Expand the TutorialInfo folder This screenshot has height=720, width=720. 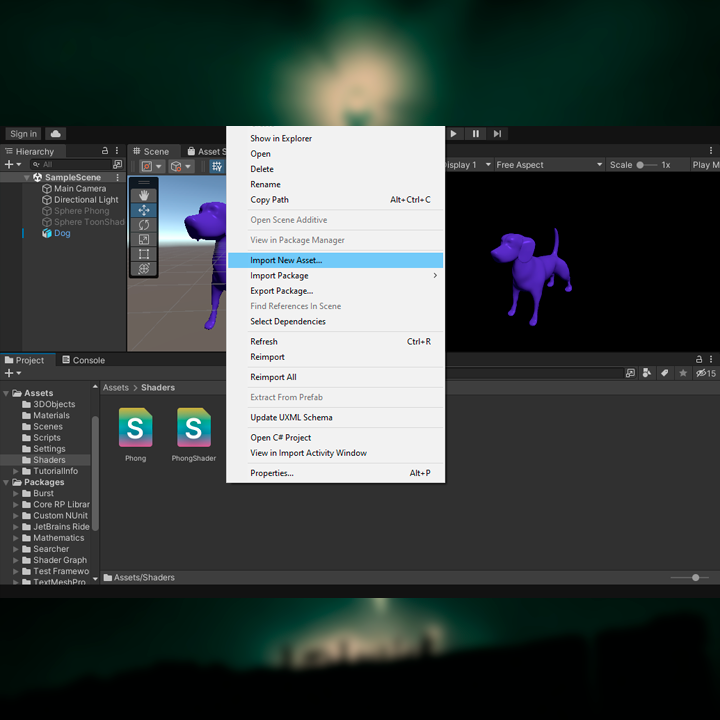coord(16,471)
